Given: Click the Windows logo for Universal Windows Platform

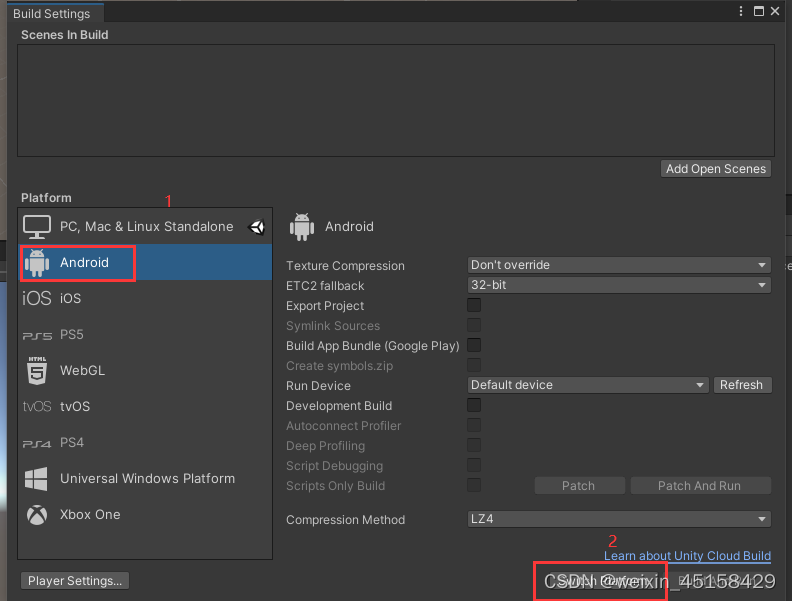Looking at the screenshot, I should (36, 479).
